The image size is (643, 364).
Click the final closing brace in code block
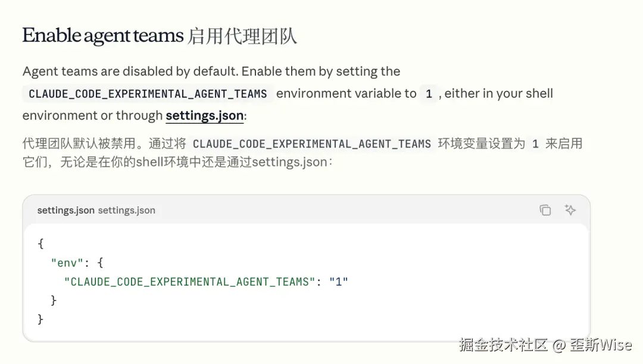coord(40,319)
